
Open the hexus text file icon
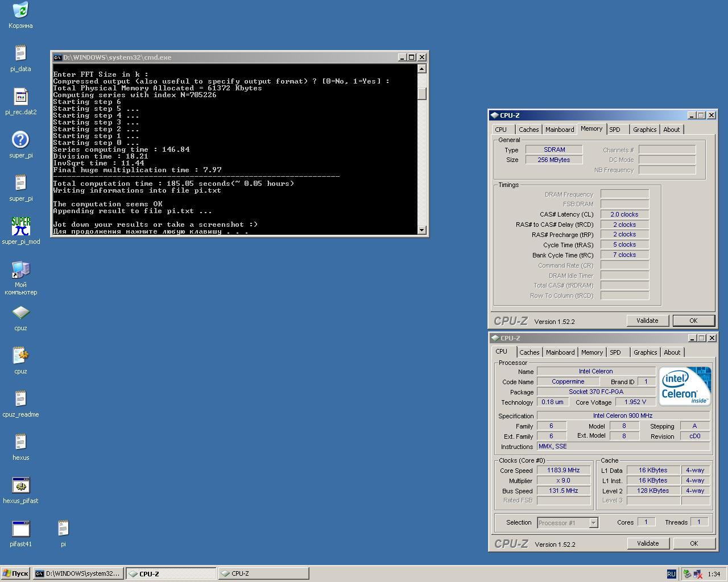pyautogui.click(x=20, y=442)
